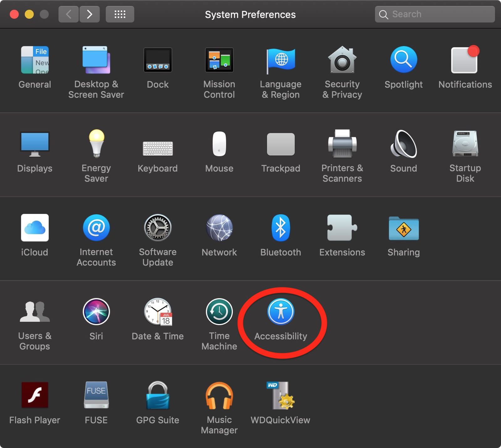
Task: Open the Software Update pane
Action: point(158,228)
